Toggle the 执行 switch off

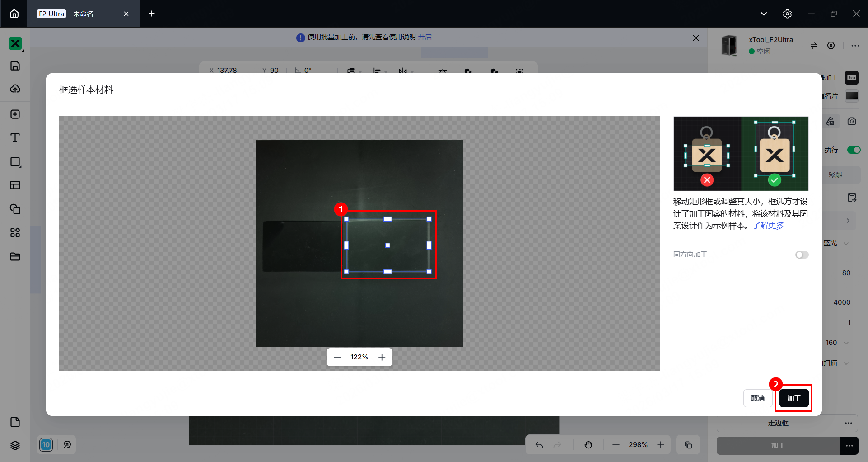(854, 150)
